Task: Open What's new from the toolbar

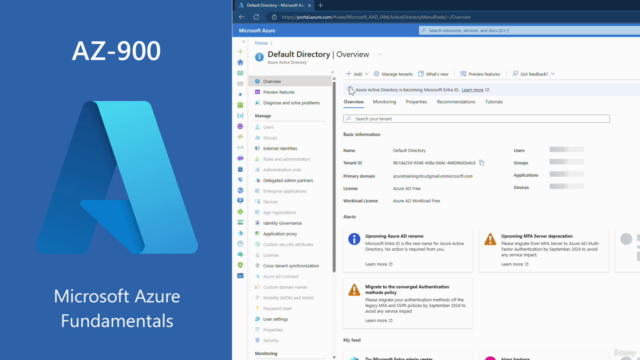Action: pos(433,74)
